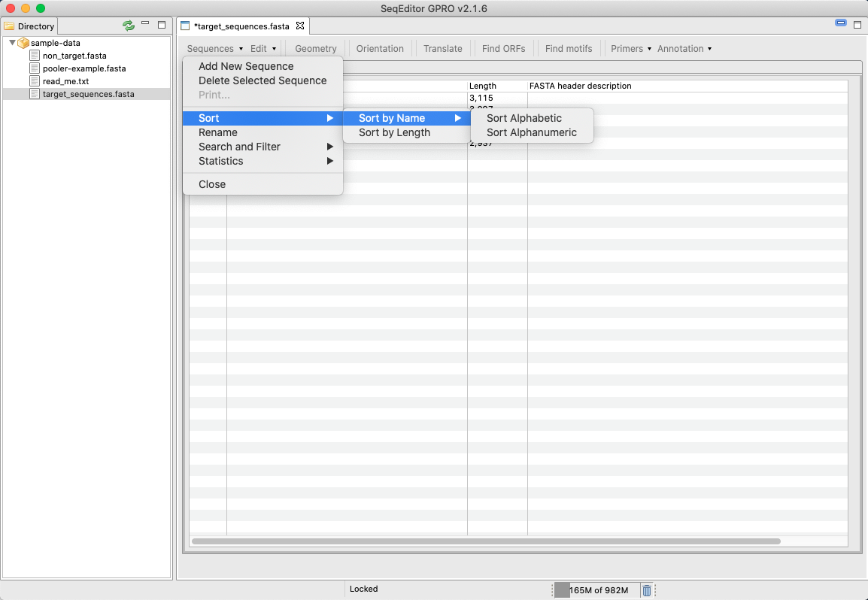
Task: Close the target_sequences.fasta tab
Action: pos(300,26)
